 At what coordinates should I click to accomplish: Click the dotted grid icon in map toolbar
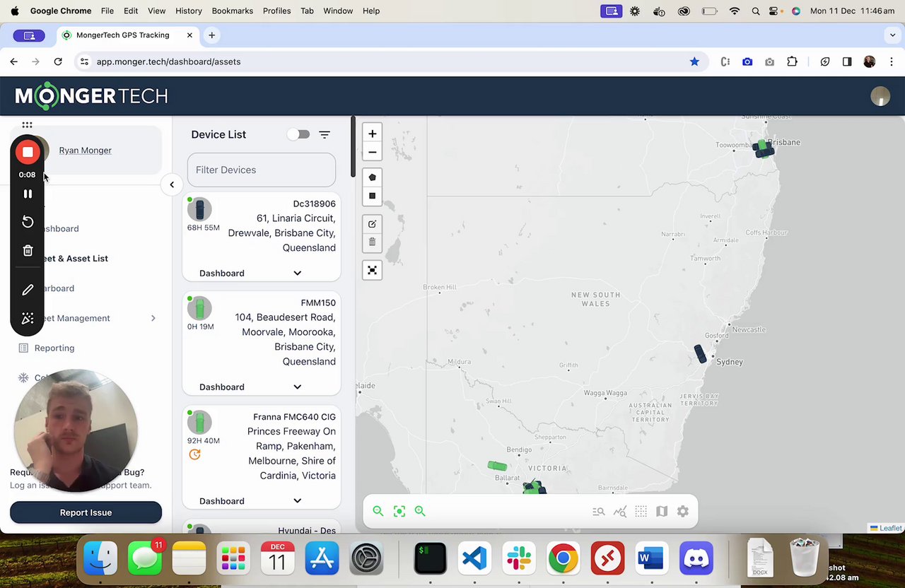point(641,511)
